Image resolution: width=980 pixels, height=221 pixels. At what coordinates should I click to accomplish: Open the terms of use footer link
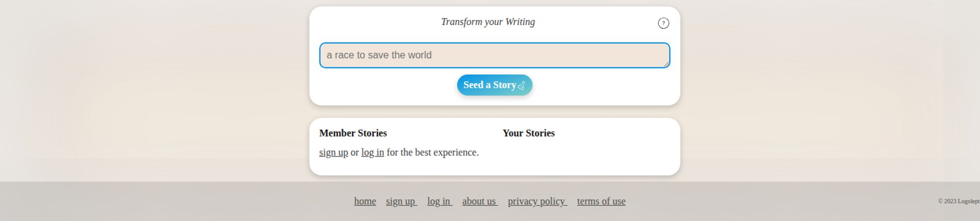[601, 201]
